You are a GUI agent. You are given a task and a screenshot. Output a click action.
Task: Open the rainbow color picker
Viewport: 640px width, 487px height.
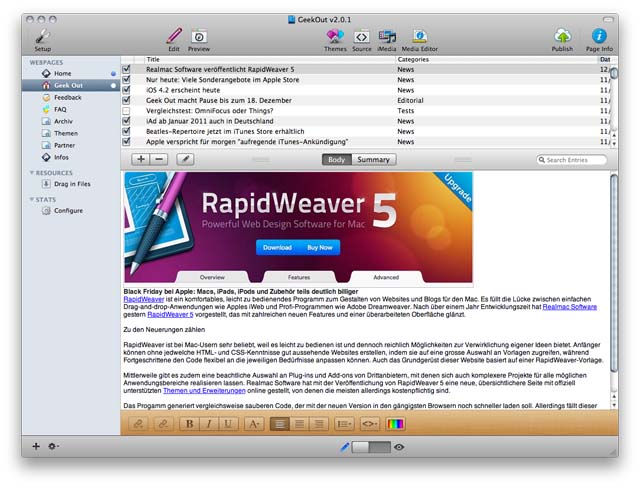tap(395, 424)
